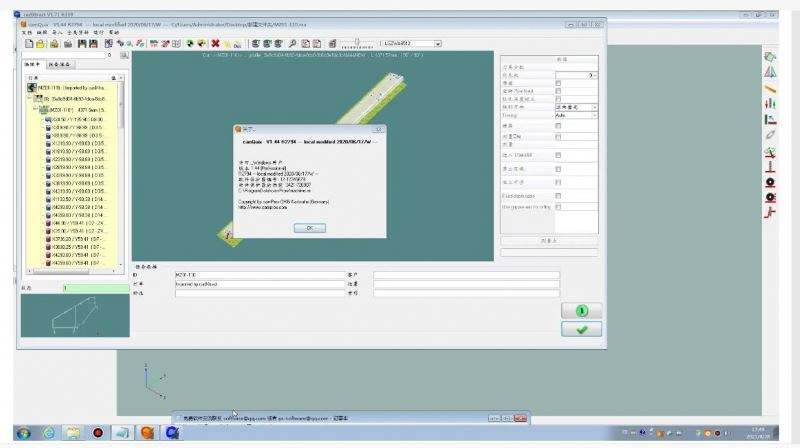This screenshot has width=800, height=448.
Task: Click the yellow diagonal beam icon in sidebar
Action: (x=770, y=89)
